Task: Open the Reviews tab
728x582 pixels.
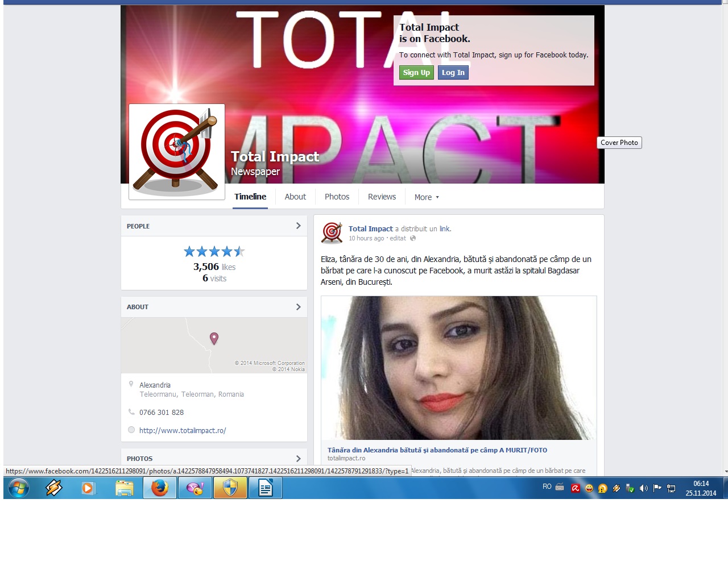Action: 382,197
